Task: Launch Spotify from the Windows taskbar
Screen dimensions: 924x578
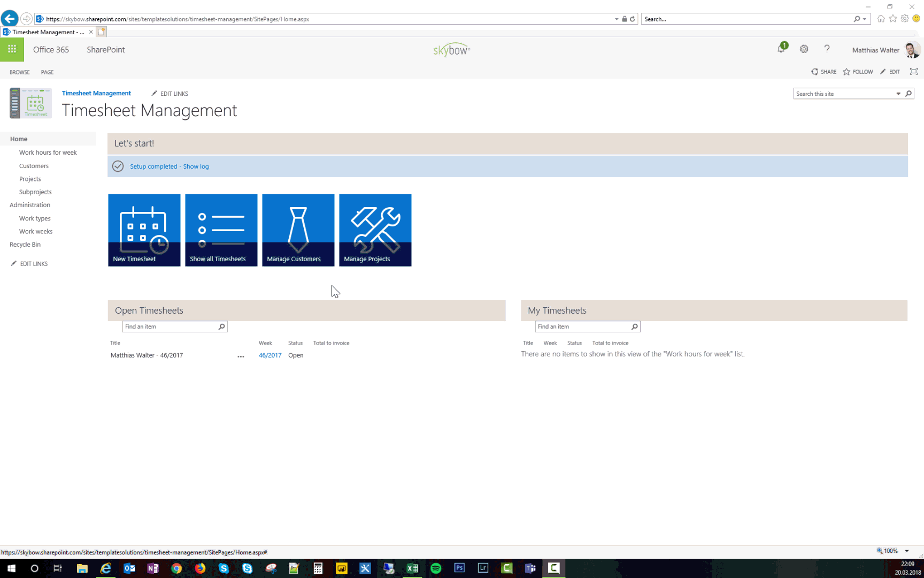Action: (x=436, y=568)
